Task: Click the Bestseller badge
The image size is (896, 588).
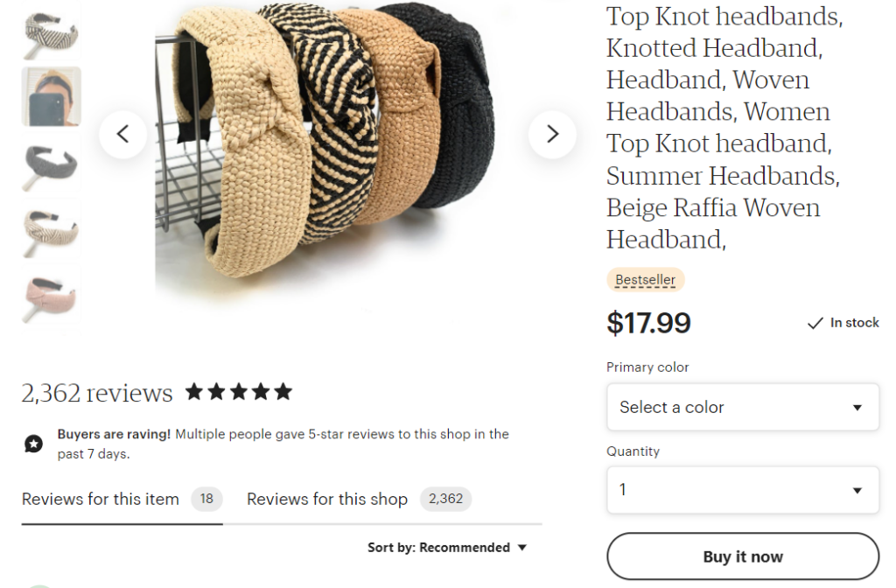Action: point(645,279)
